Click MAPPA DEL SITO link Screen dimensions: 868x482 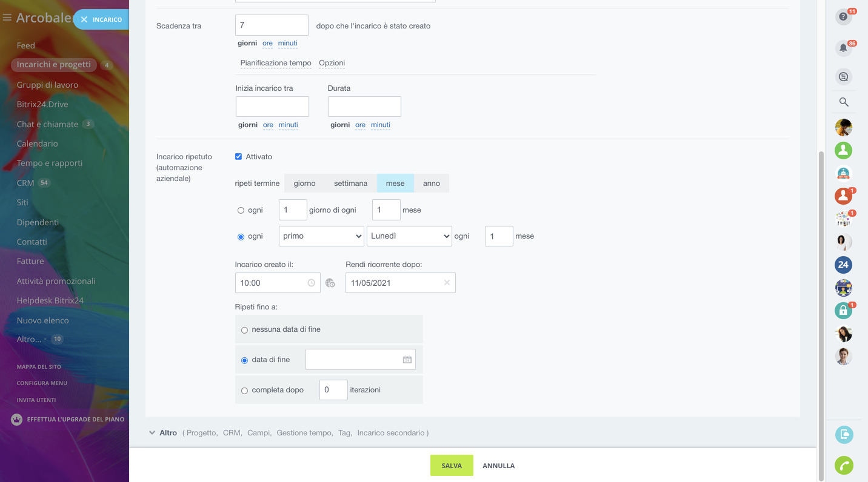click(x=39, y=367)
